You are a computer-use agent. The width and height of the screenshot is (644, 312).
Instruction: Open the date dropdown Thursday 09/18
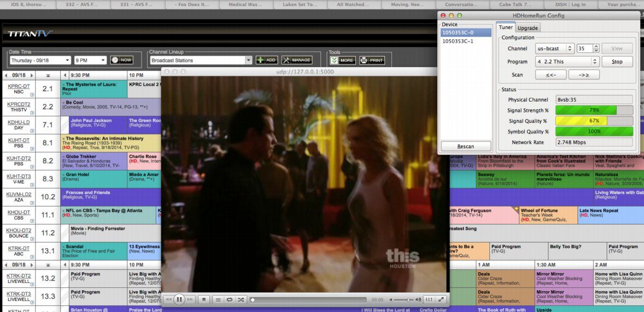coord(39,60)
